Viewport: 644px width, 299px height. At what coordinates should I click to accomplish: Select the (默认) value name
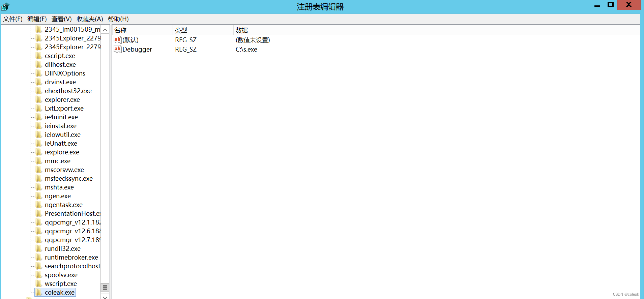pyautogui.click(x=130, y=40)
